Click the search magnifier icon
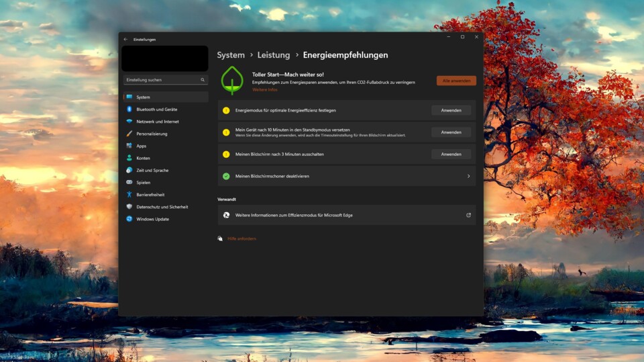The image size is (644, 362). coord(203,80)
